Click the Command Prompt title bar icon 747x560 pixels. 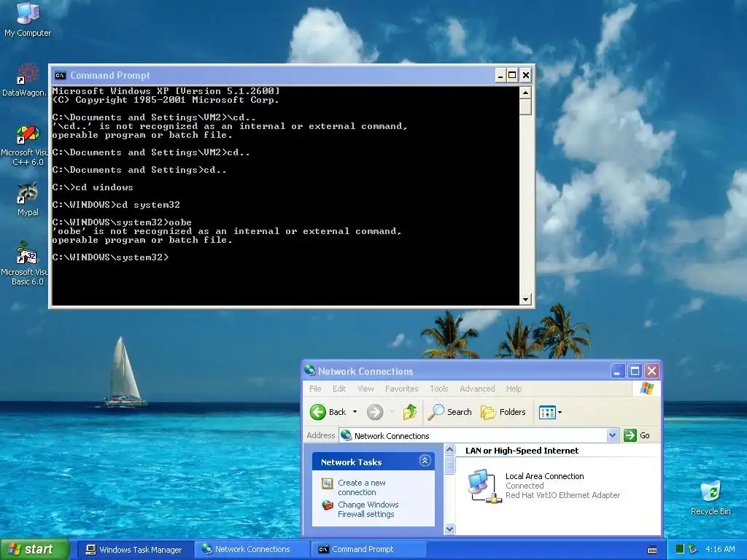coord(60,75)
